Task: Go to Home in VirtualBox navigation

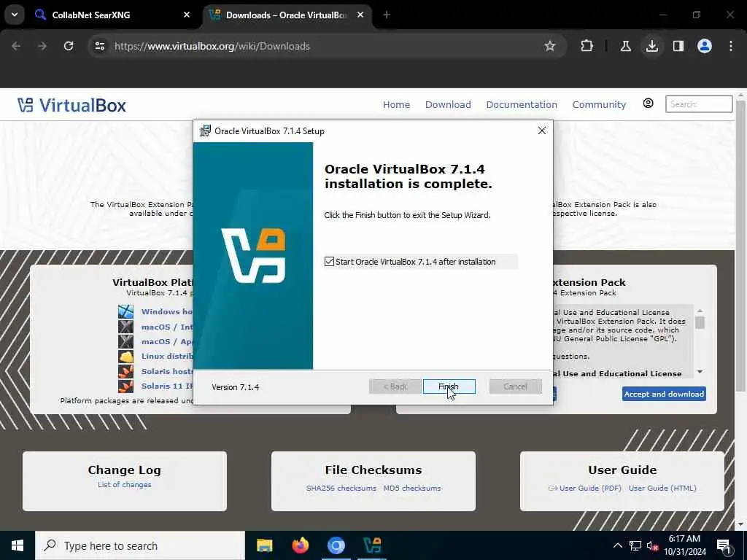Action: (x=396, y=104)
